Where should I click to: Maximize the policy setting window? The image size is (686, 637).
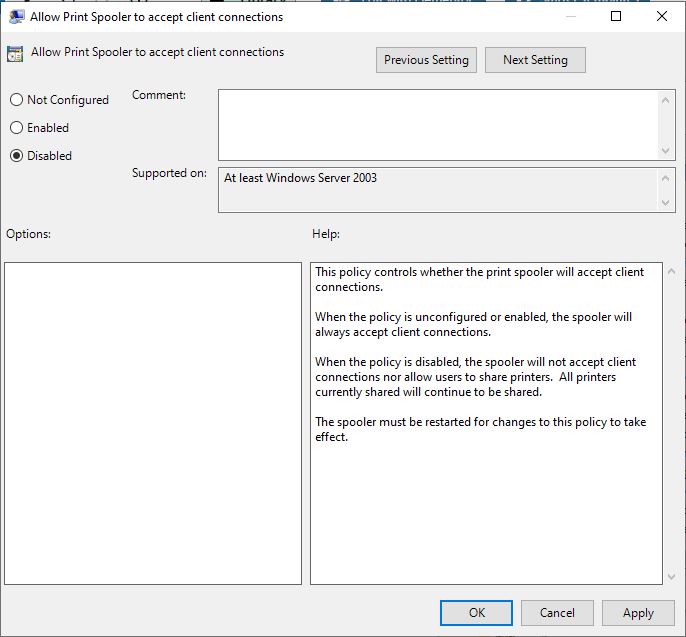pos(616,17)
